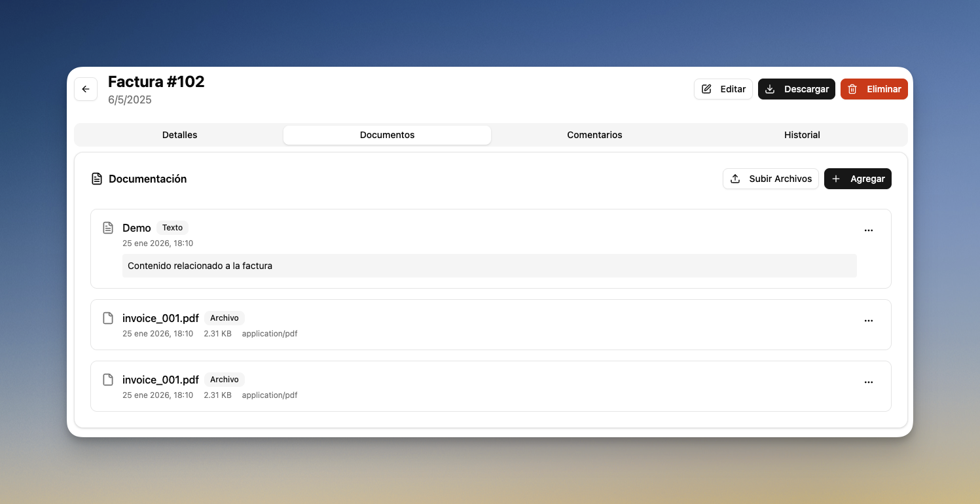Image resolution: width=980 pixels, height=504 pixels.
Task: Switch to the Comentarios tab
Action: [594, 135]
